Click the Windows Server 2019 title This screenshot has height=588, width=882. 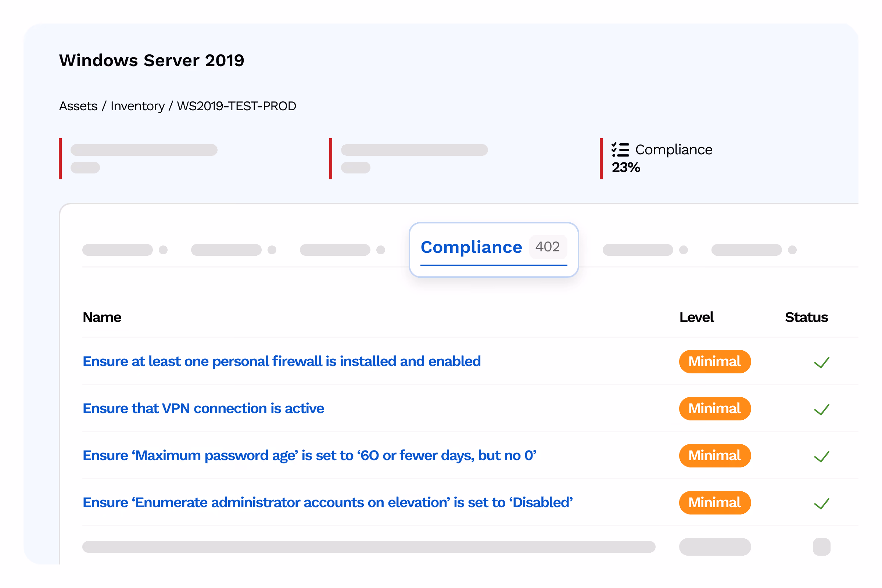[x=151, y=60]
